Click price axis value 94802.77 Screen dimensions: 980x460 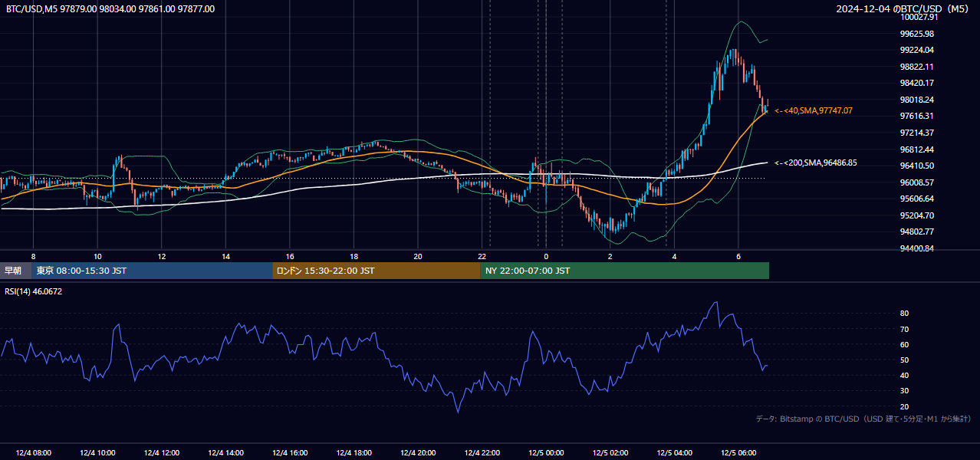(x=917, y=232)
